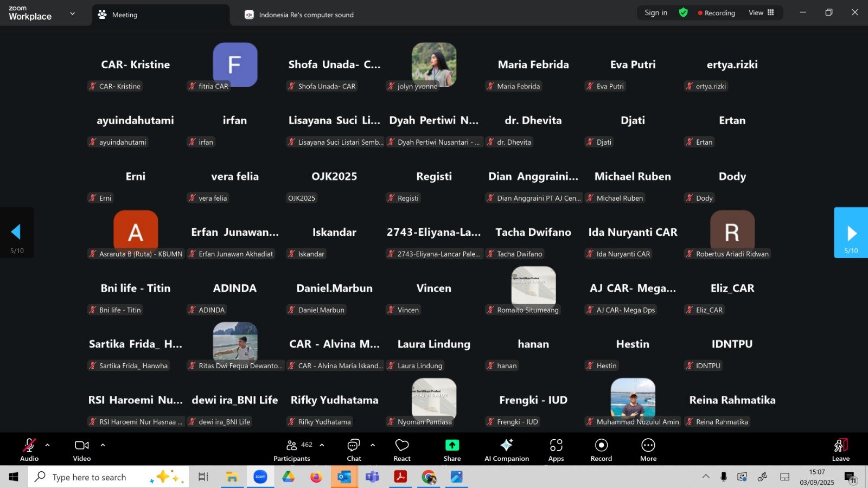
Task: Click the Sign in button
Action: tap(656, 12)
